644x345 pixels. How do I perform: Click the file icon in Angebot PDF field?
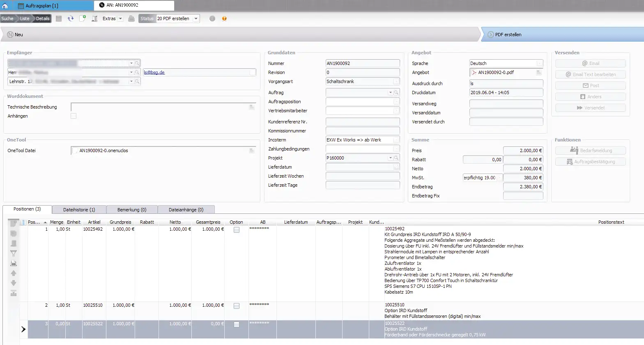pyautogui.click(x=539, y=72)
